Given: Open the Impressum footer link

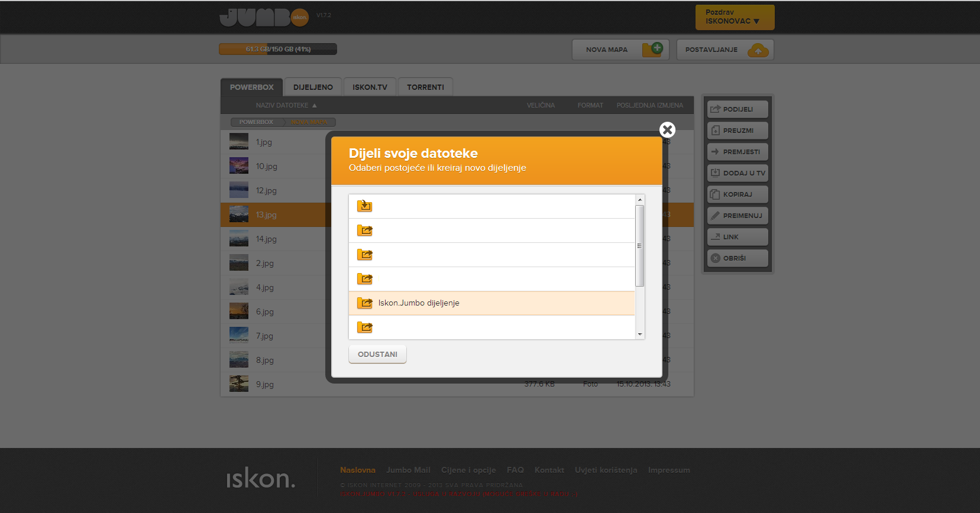Looking at the screenshot, I should coord(669,470).
